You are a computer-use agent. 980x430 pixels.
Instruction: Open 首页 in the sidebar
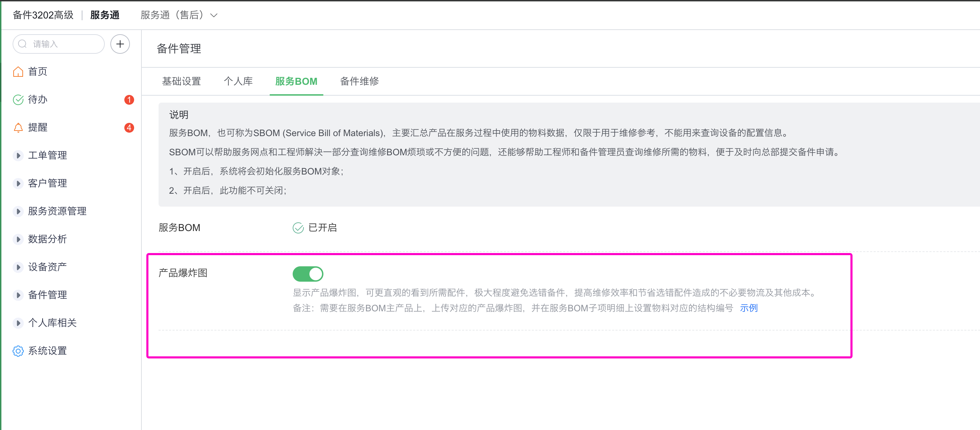(x=38, y=72)
